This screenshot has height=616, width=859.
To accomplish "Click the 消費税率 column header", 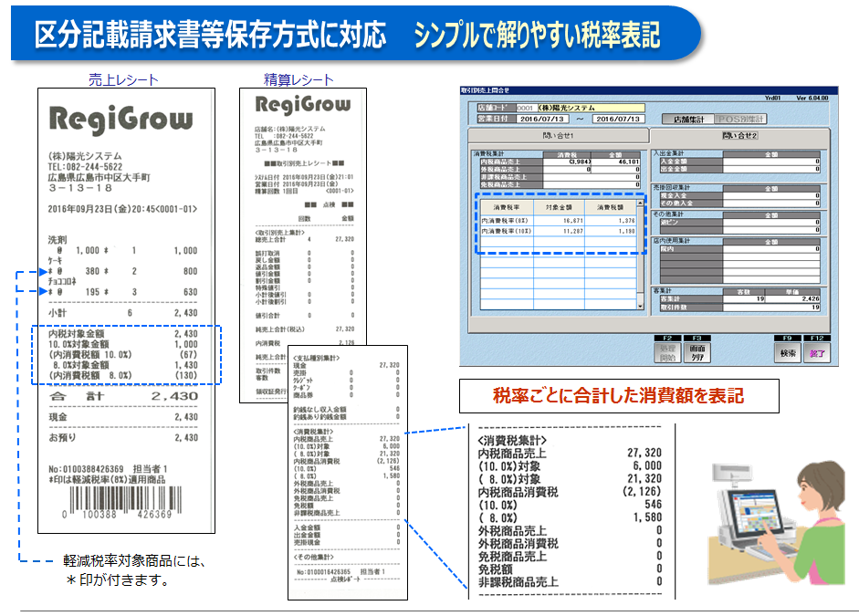I will click(507, 207).
